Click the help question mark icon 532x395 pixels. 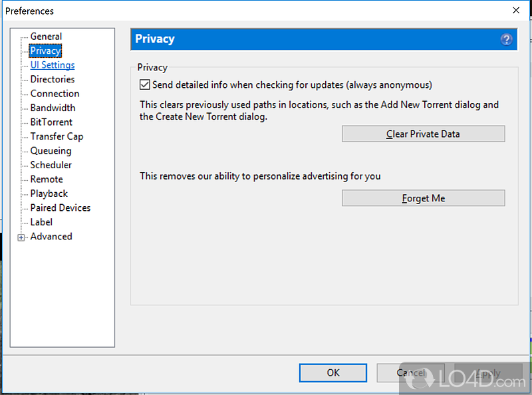(507, 39)
